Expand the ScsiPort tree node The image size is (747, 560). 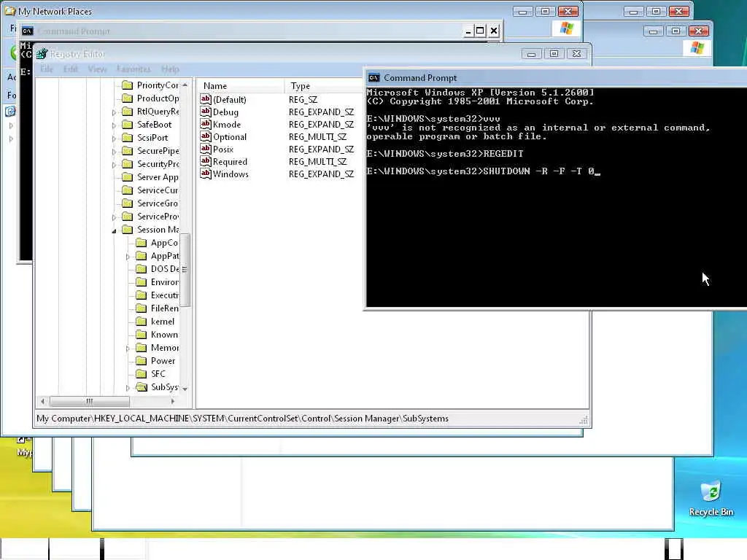click(x=114, y=139)
